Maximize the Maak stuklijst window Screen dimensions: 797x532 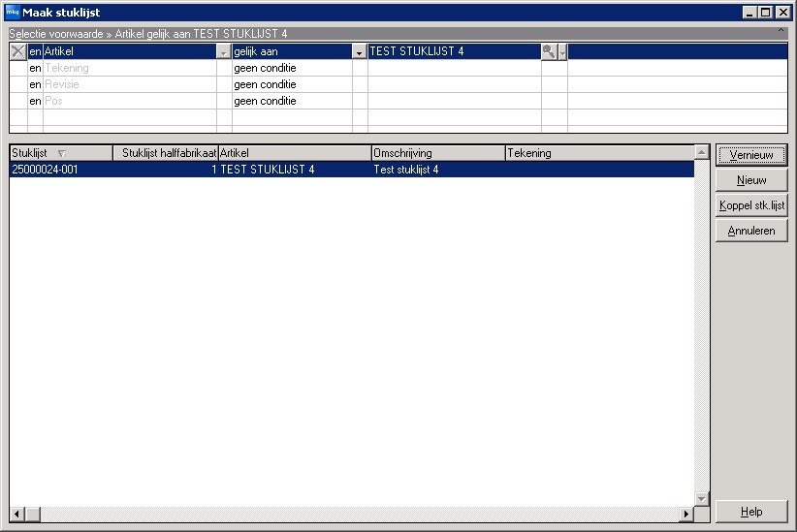pyautogui.click(x=765, y=13)
